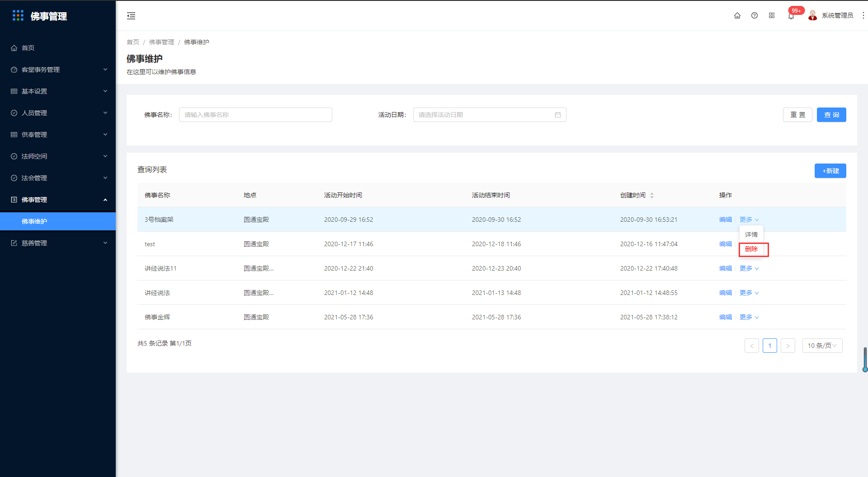The width and height of the screenshot is (868, 477).
Task: Click start time 2020-12-17 11:46
Action: (x=349, y=244)
